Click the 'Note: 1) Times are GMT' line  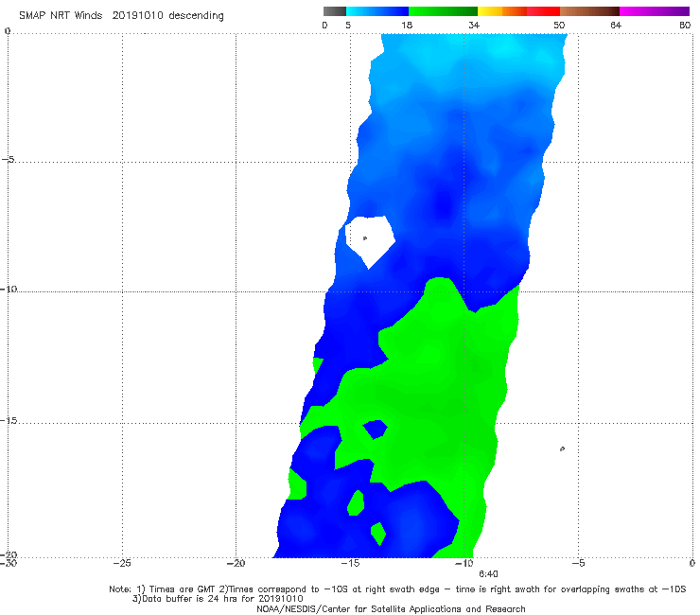click(397, 589)
